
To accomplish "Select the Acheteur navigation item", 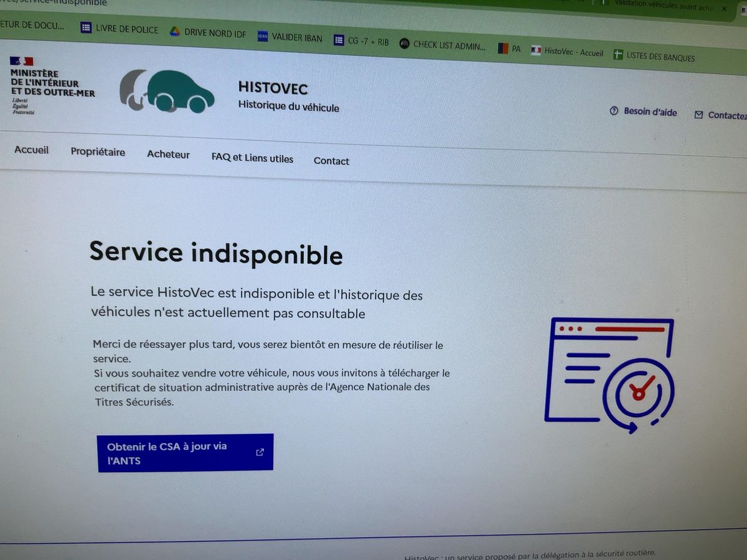I will pos(168,154).
